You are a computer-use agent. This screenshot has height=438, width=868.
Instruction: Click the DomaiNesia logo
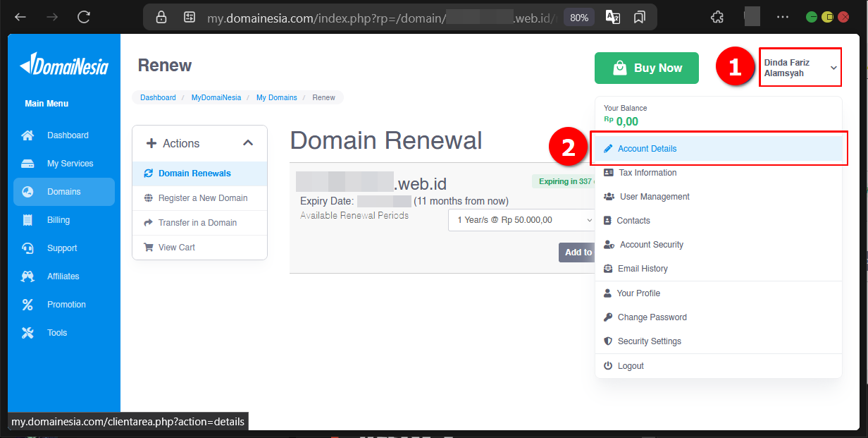point(64,64)
